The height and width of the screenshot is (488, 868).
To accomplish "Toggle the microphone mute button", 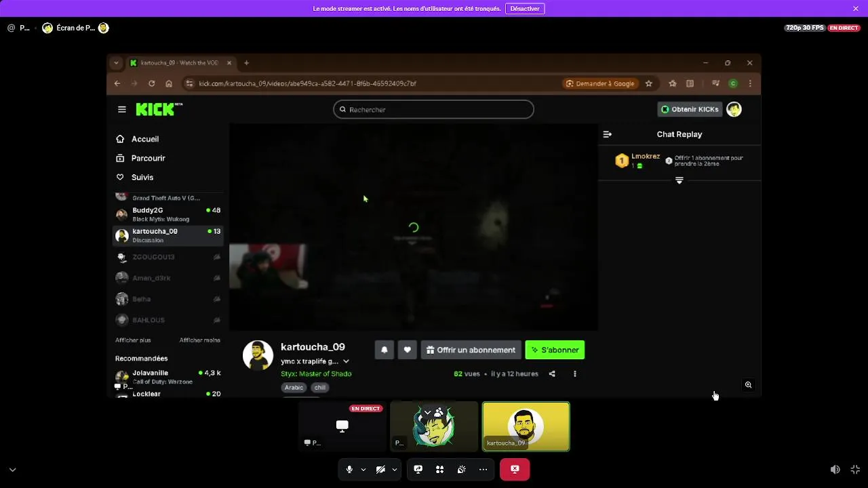I will 349,469.
